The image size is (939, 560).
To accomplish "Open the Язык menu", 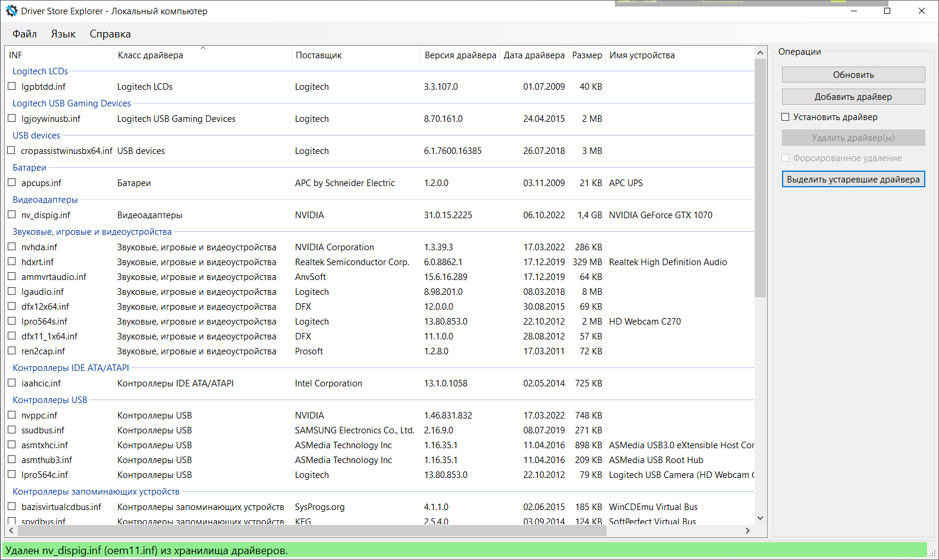I will (63, 34).
